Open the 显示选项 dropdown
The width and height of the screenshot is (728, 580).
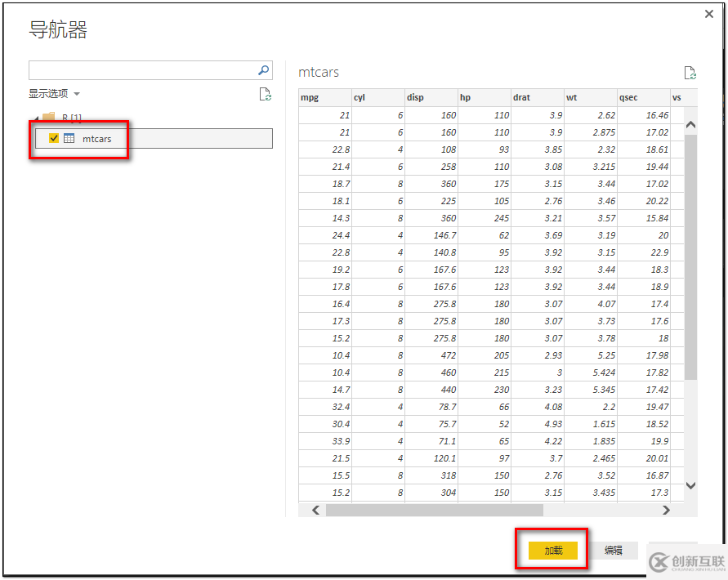pos(54,94)
